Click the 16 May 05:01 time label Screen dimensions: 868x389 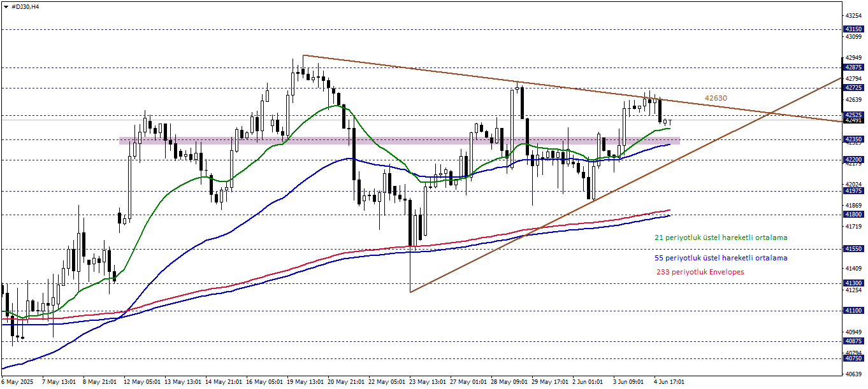pyautogui.click(x=264, y=382)
